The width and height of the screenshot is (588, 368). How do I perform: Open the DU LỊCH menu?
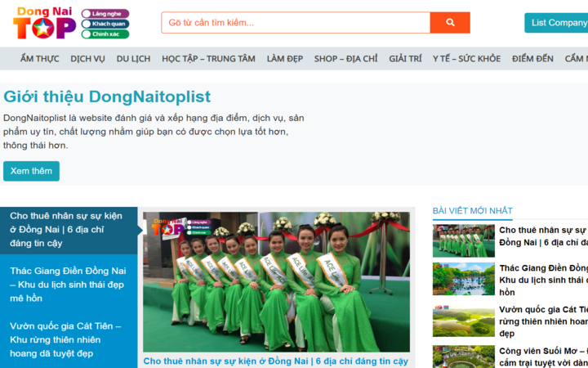point(133,59)
